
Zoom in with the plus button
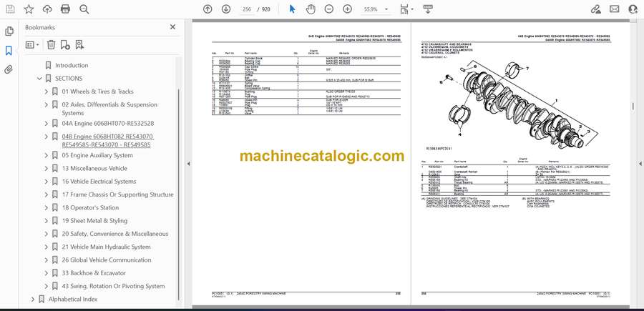348,9
